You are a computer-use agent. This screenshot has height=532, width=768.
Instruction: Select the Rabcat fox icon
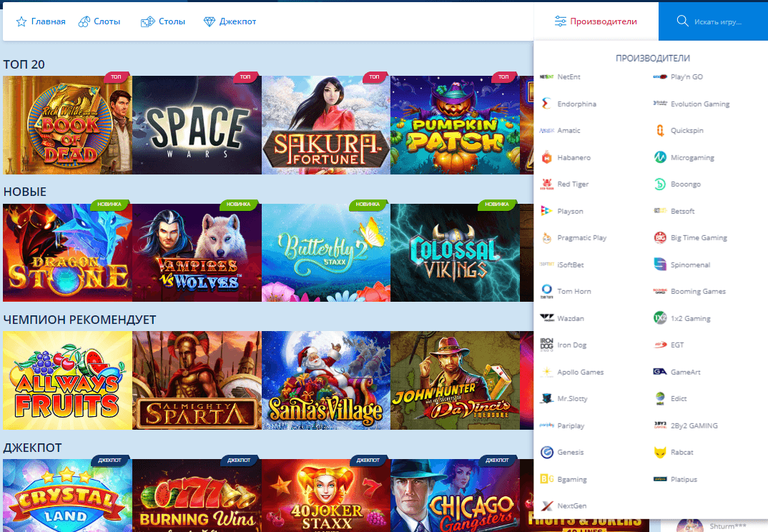(x=660, y=452)
